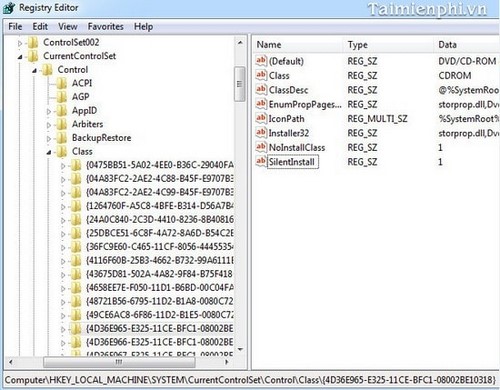
Task: Select the AGP registry key
Action: [81, 97]
